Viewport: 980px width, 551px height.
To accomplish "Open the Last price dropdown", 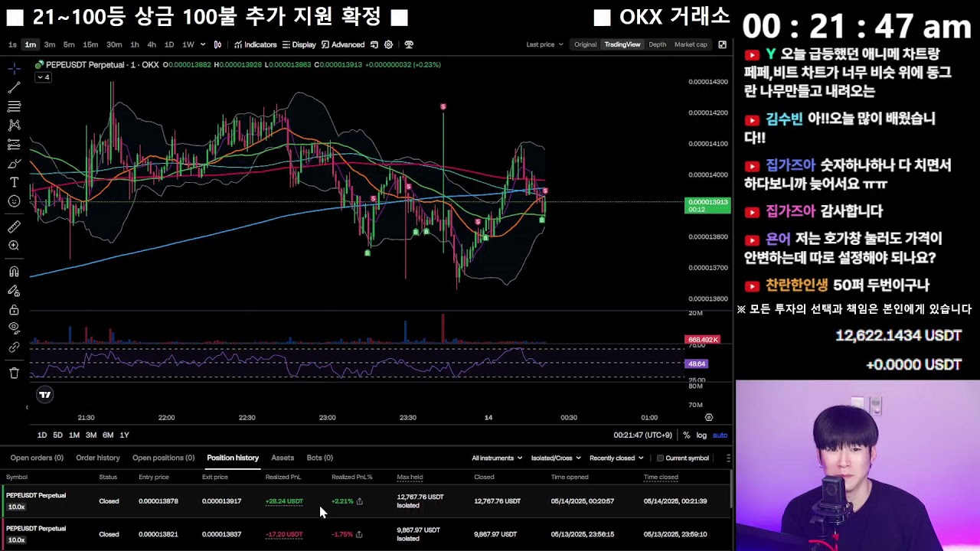I will pyautogui.click(x=544, y=44).
